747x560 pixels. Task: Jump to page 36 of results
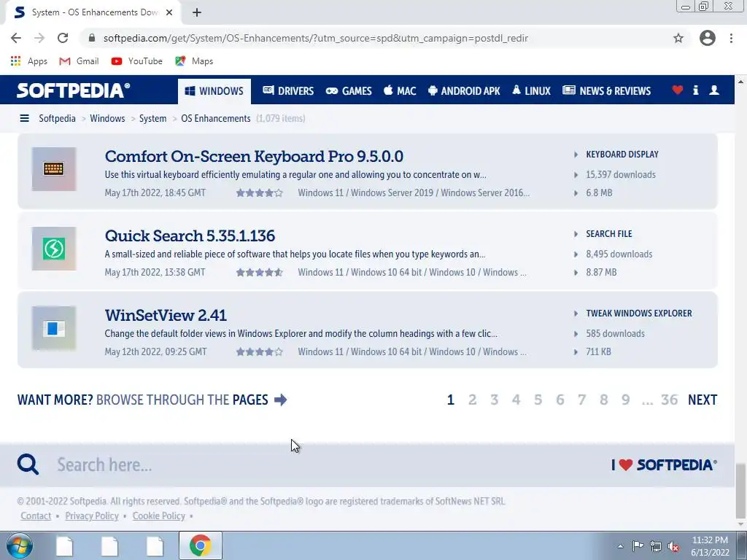click(670, 400)
